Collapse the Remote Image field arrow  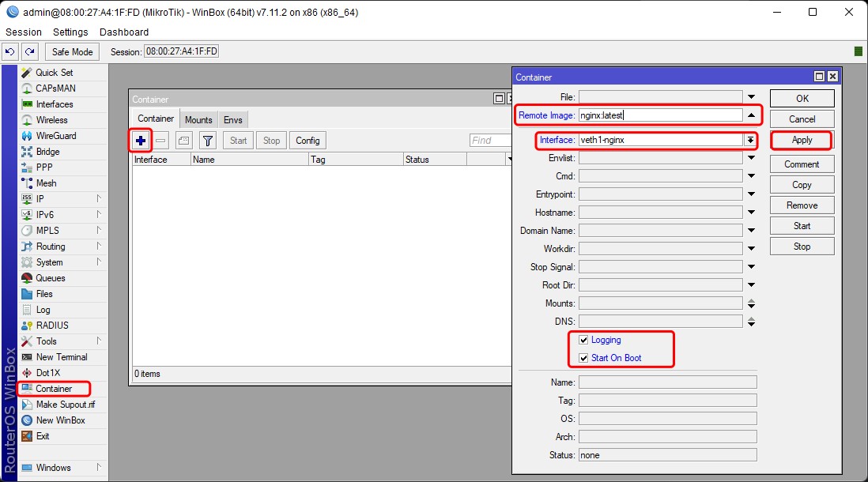751,115
